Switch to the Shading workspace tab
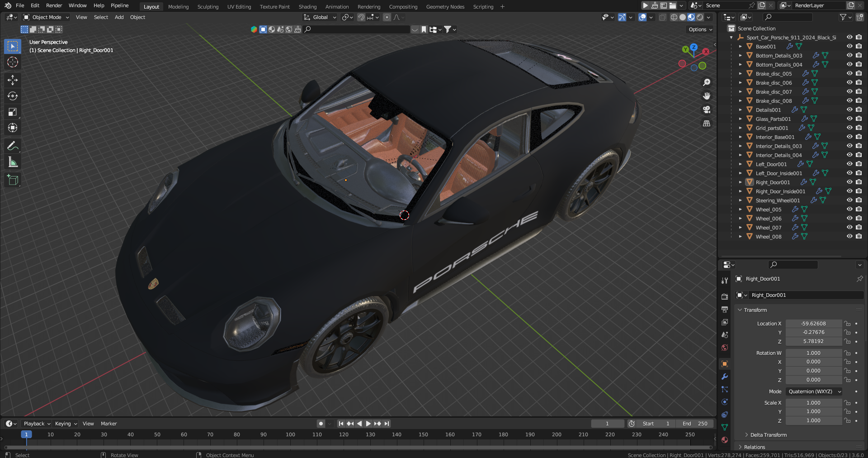Viewport: 868px width, 458px height. [307, 7]
